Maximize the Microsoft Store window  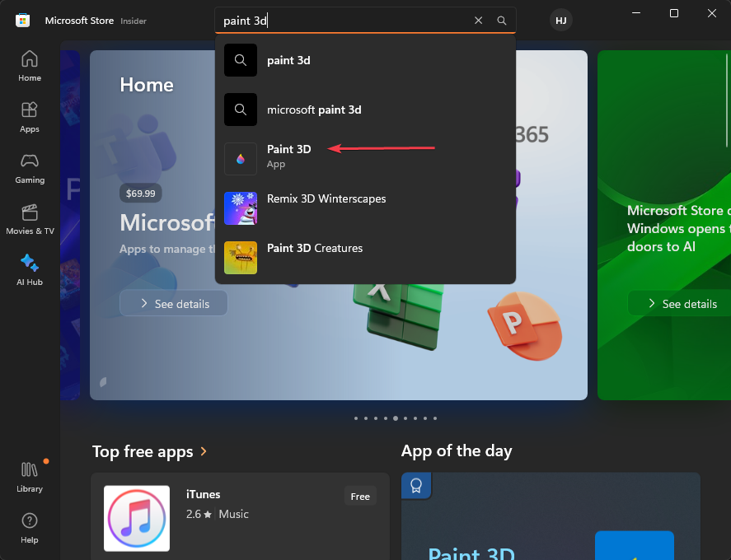pos(674,13)
